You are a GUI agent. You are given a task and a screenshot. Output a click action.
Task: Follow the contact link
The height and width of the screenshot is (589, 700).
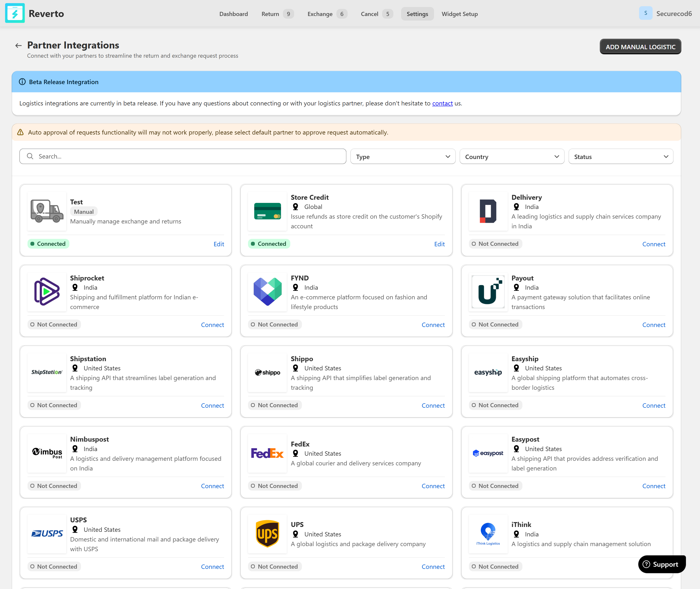click(x=442, y=103)
